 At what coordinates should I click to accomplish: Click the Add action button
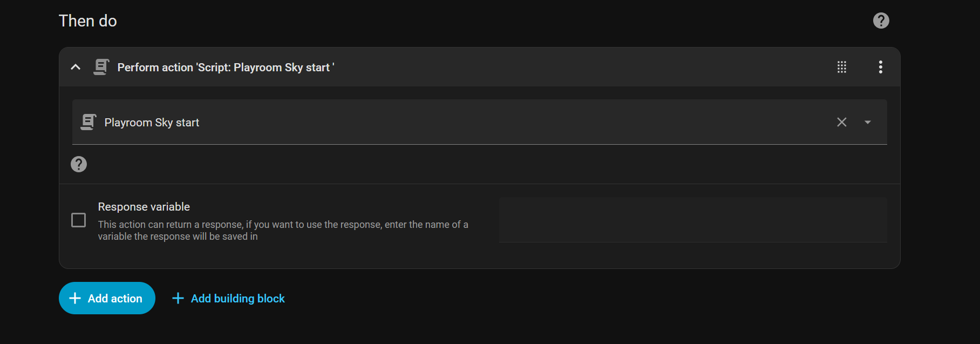107,298
